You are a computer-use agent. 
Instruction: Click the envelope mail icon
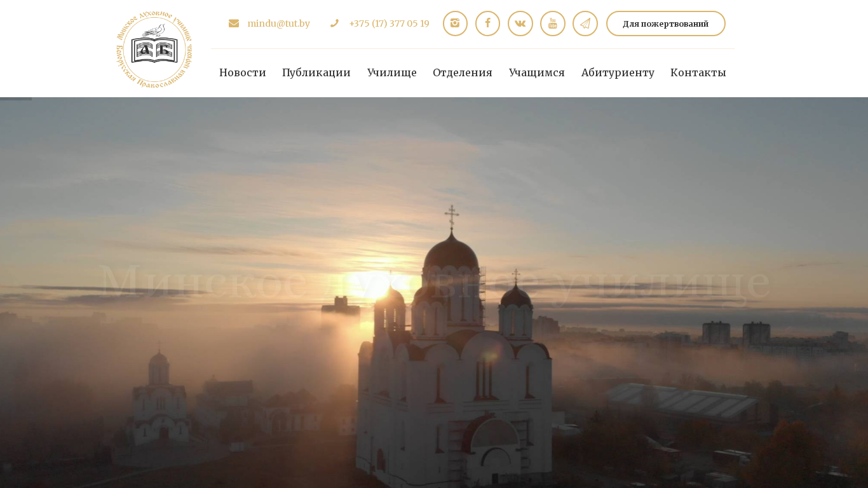coord(234,24)
